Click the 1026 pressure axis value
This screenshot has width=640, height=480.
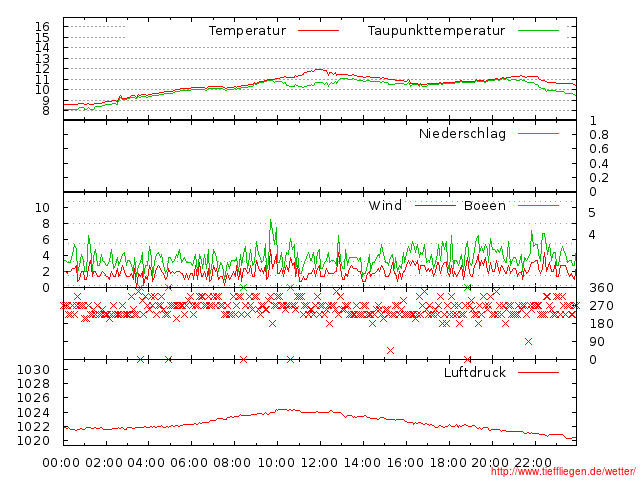point(33,398)
